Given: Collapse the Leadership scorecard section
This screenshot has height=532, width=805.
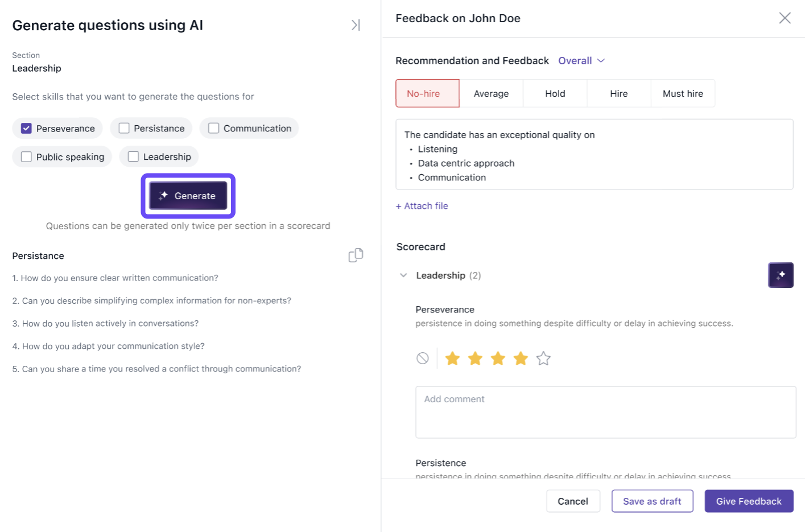Looking at the screenshot, I should click(403, 275).
